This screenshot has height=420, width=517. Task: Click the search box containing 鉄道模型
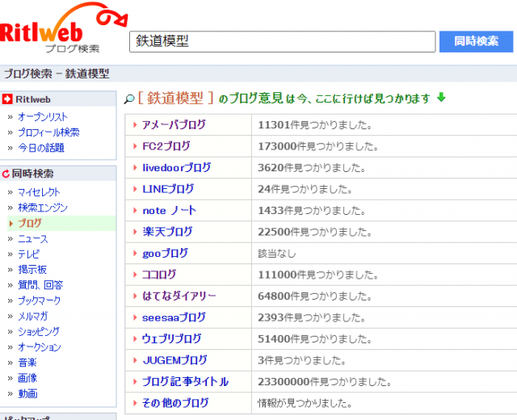(x=282, y=41)
